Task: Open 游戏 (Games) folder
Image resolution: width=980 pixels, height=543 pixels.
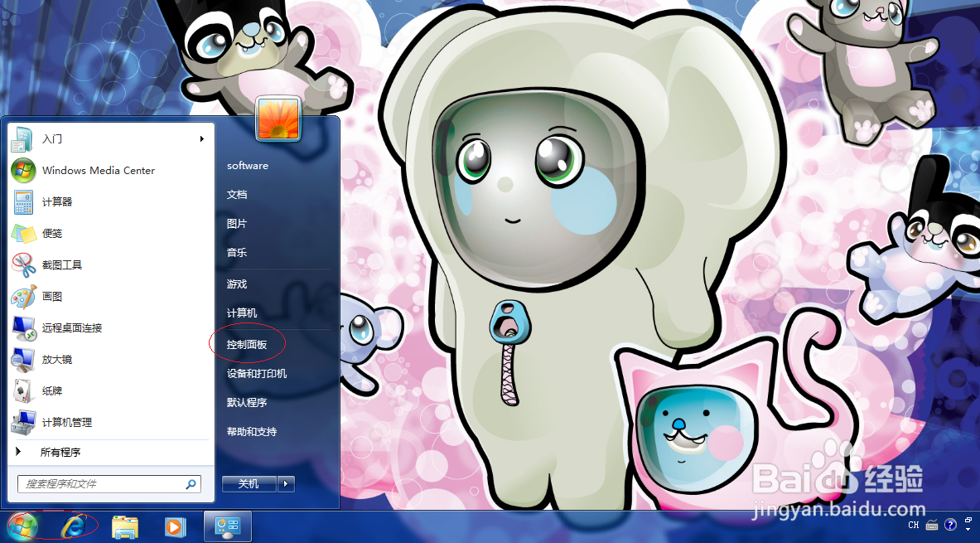Action: pyautogui.click(x=237, y=284)
